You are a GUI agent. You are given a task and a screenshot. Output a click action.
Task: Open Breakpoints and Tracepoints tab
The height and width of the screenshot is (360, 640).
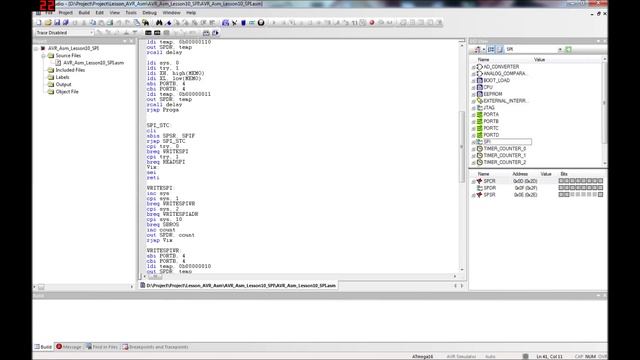155,347
